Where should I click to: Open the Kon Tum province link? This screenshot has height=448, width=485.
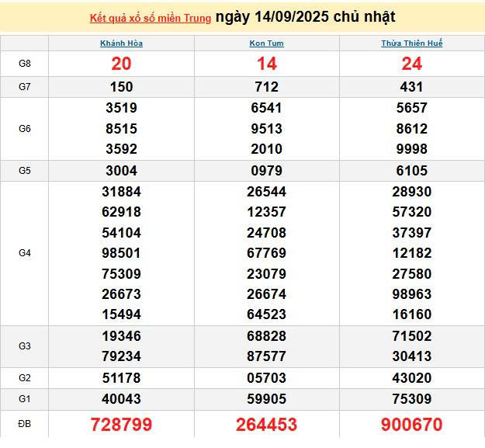tap(267, 43)
